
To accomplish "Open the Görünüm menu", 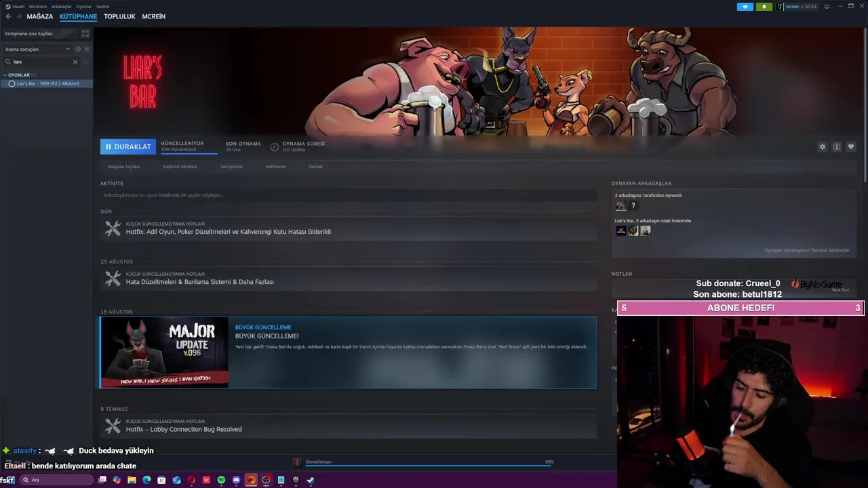I will (38, 6).
